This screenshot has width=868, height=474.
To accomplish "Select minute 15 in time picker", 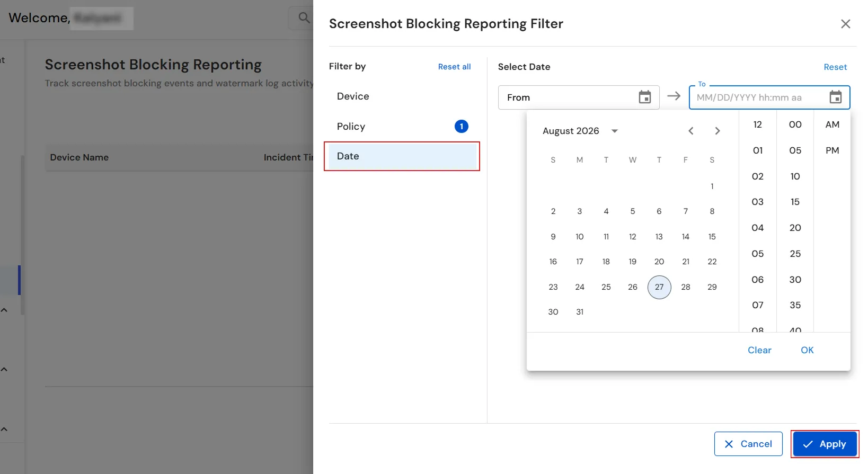I will pos(795,202).
